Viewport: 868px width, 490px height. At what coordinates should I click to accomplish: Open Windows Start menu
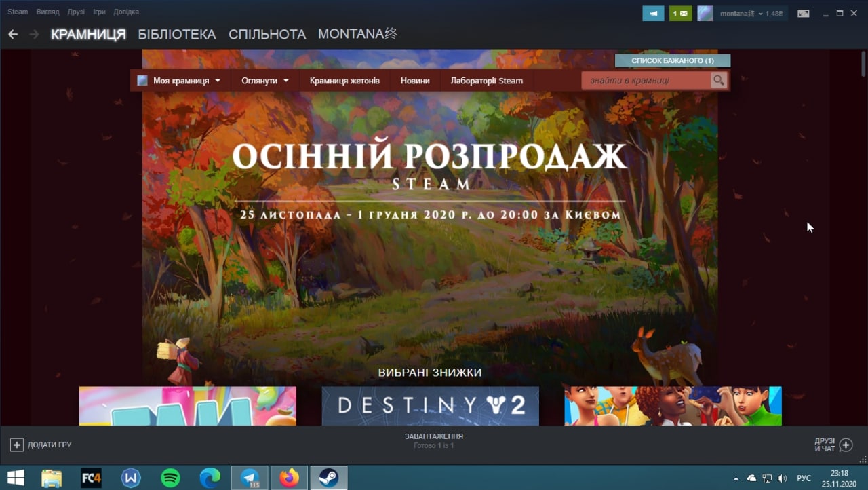[16, 478]
